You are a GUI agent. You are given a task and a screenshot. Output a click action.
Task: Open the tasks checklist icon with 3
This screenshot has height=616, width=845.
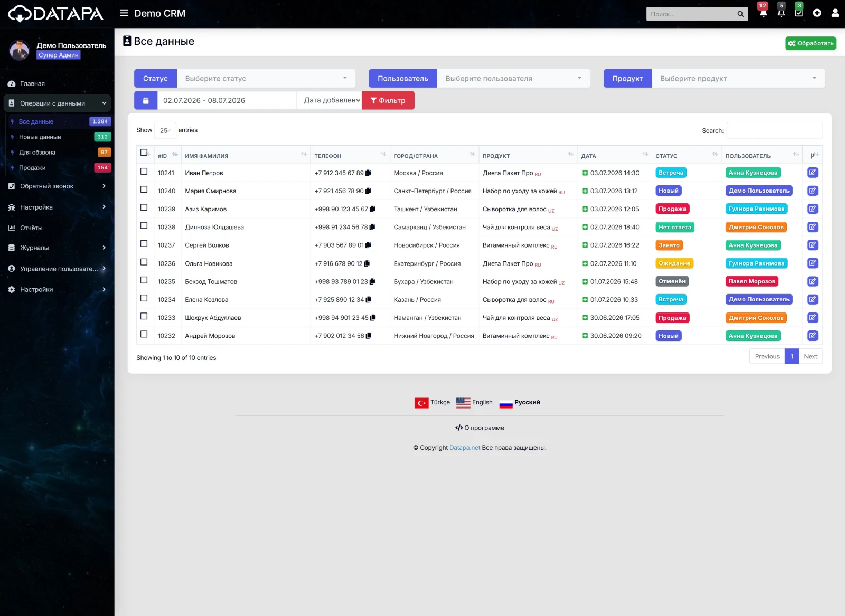coord(799,13)
